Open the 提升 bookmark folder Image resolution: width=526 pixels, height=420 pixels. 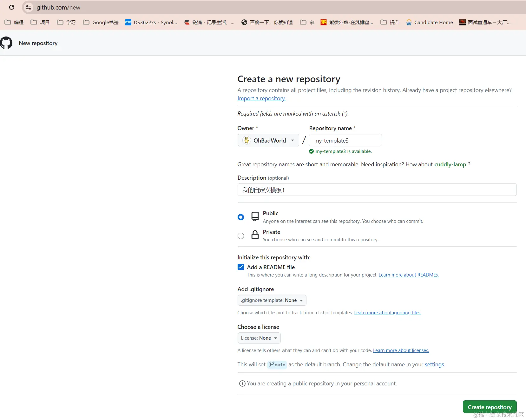pyautogui.click(x=390, y=22)
